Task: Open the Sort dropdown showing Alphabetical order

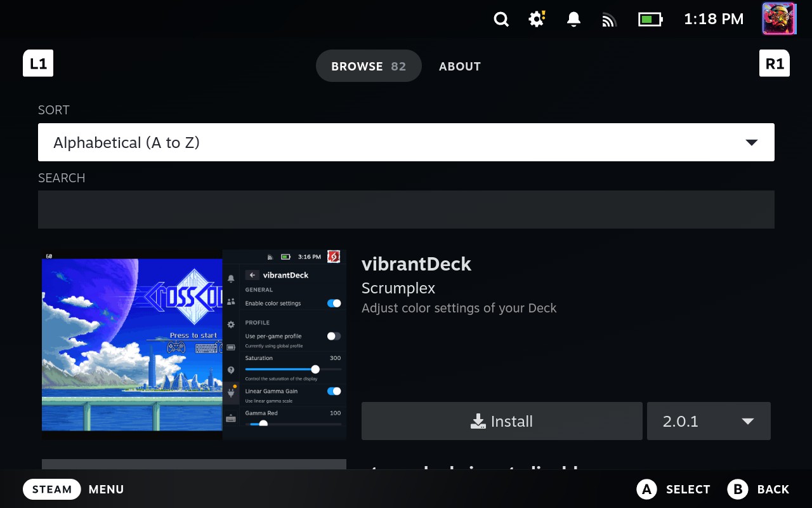Action: pyautogui.click(x=406, y=142)
